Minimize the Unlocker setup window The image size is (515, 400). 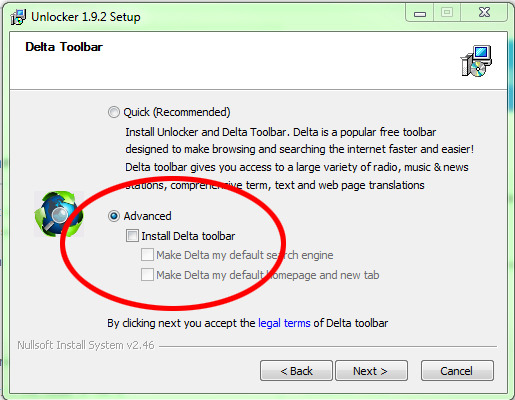pyautogui.click(x=420, y=13)
